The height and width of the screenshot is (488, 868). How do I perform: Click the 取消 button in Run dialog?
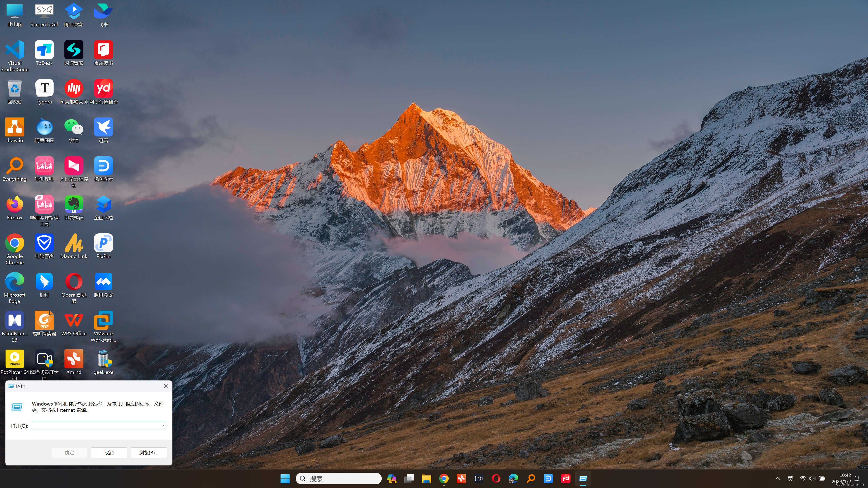pos(109,453)
